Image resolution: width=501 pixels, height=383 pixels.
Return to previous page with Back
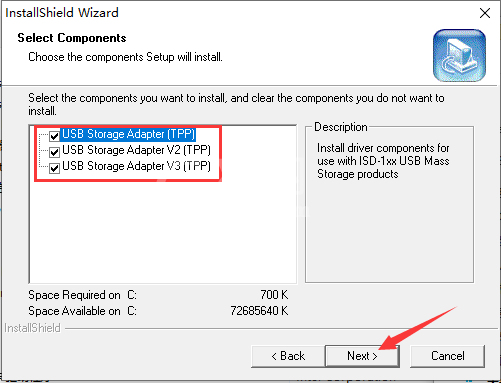coord(288,356)
